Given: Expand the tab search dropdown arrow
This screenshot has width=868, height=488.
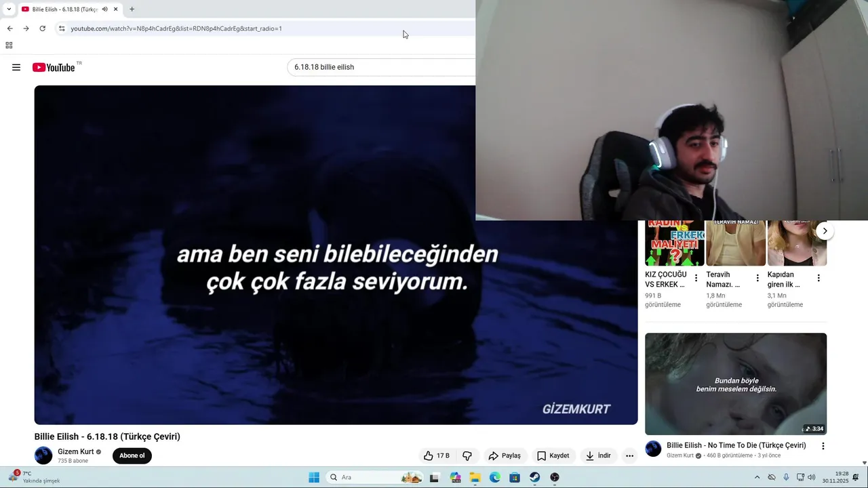Looking at the screenshot, I should [x=8, y=9].
